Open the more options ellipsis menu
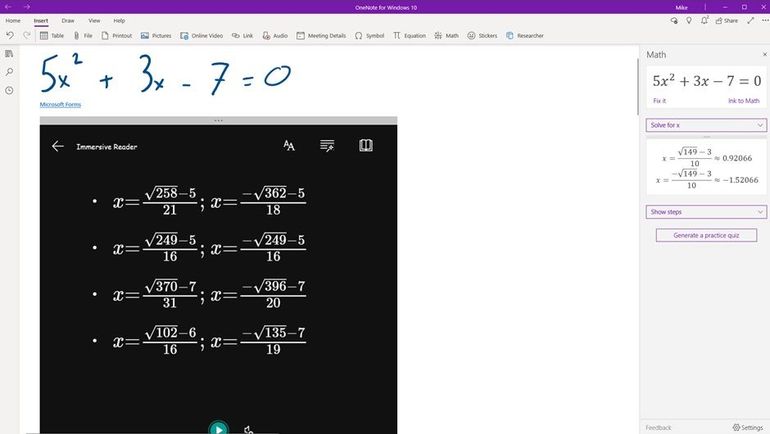Screen dimensions: 770x434 (x=765, y=21)
